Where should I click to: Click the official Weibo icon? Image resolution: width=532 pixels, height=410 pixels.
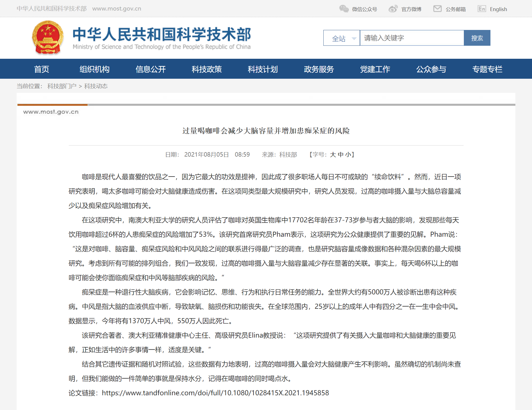tap(393, 9)
